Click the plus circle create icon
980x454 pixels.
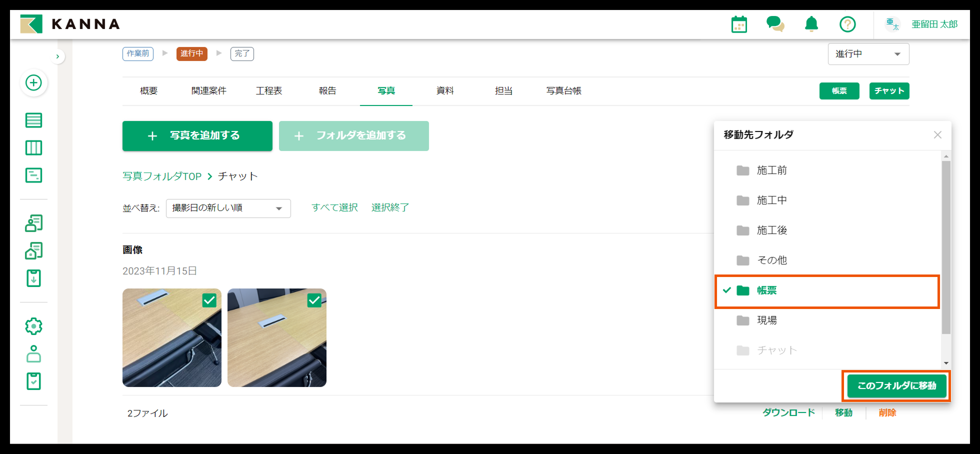[x=33, y=82]
